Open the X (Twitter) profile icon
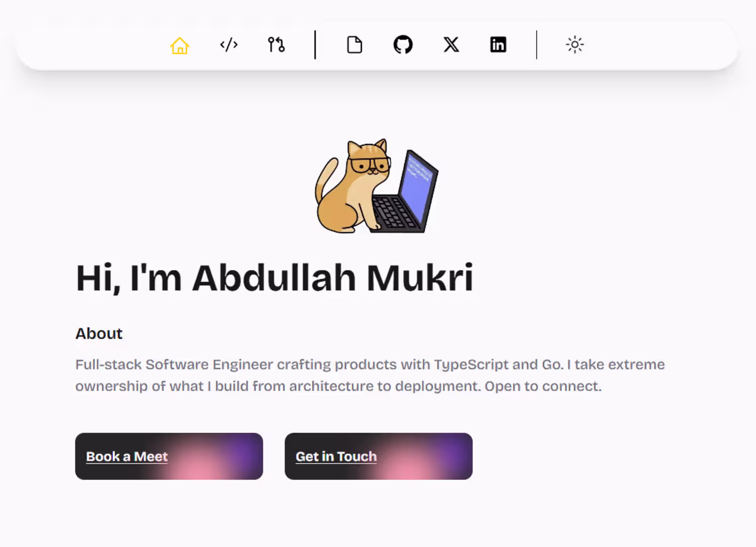 click(451, 45)
